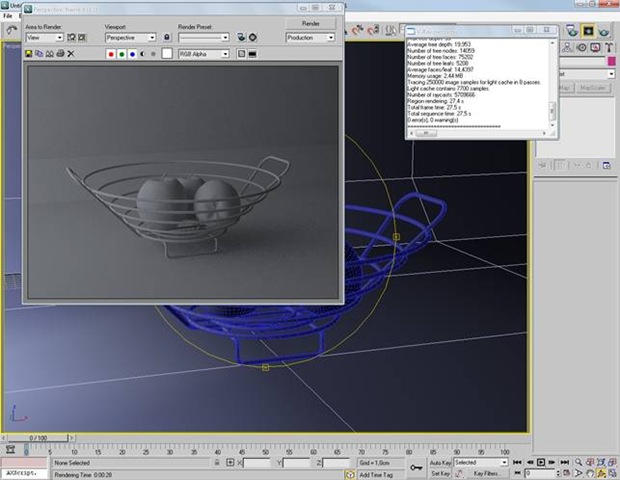
Task: Open the Viewport Perspective dropdown
Action: [x=130, y=37]
